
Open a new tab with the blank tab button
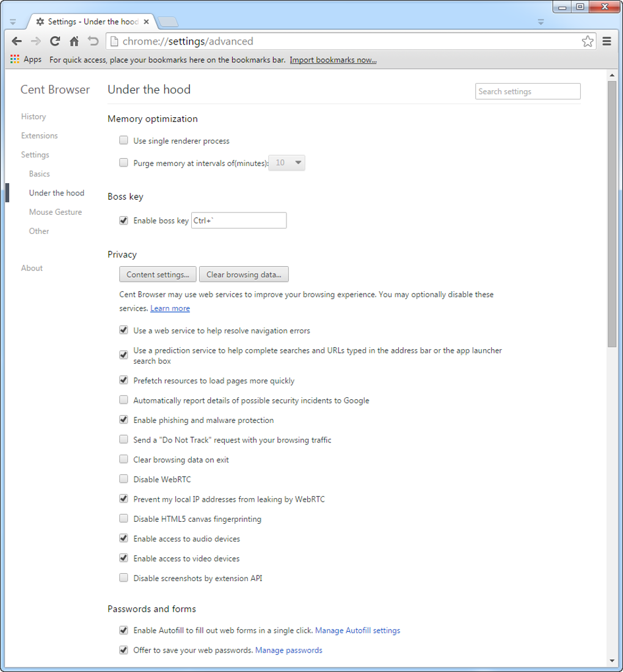pos(168,21)
